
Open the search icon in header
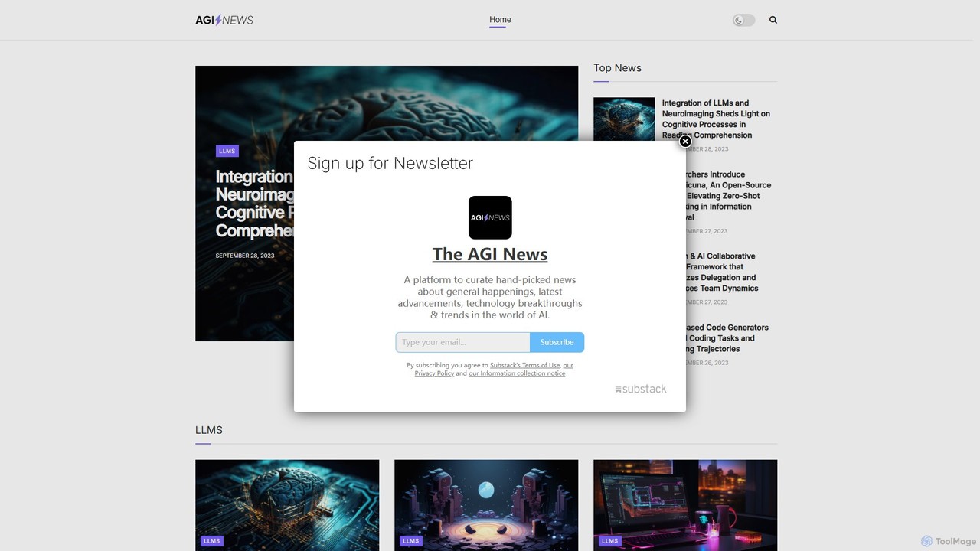click(x=773, y=20)
